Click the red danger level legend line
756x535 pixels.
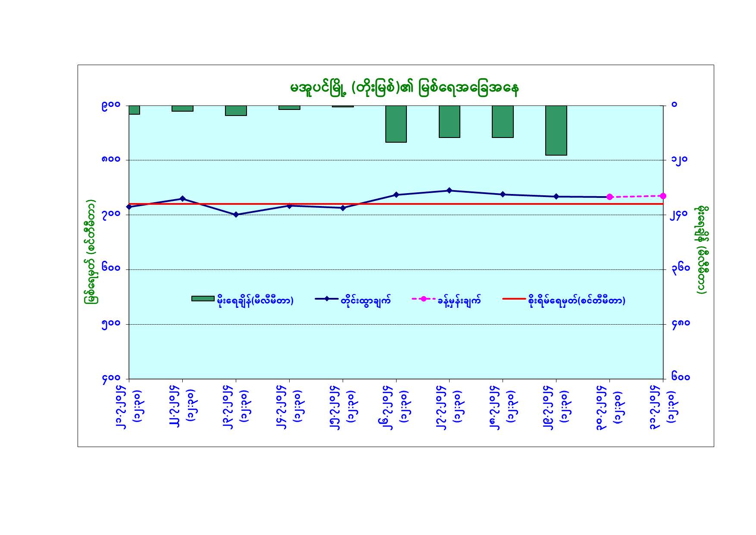click(514, 299)
